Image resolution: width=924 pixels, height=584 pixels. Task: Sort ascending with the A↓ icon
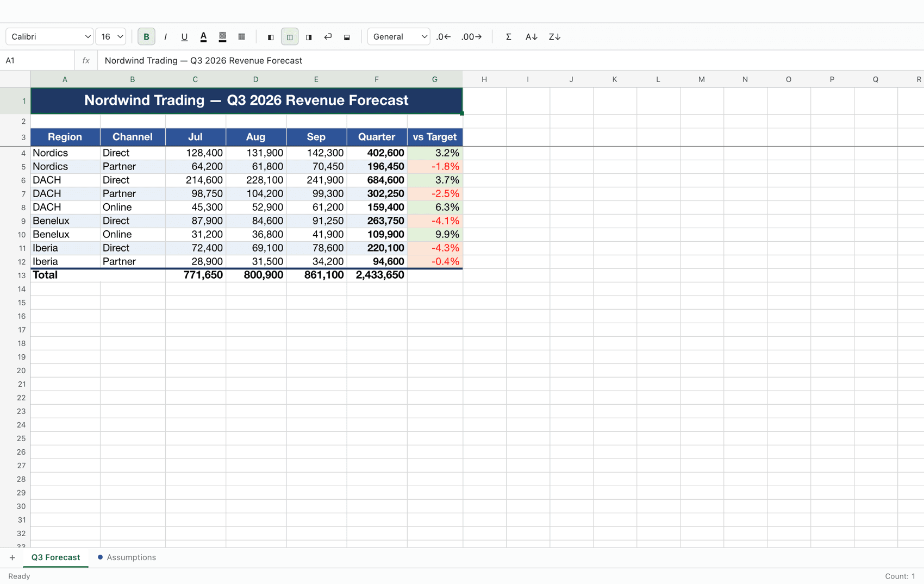(531, 37)
